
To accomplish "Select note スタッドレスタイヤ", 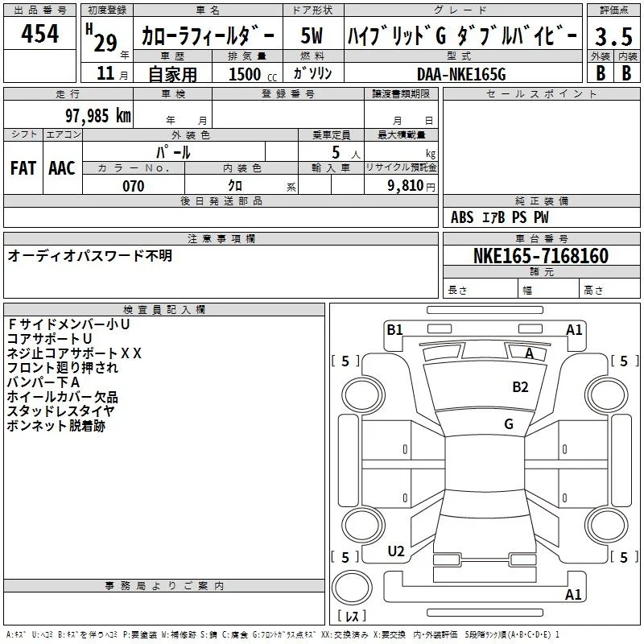I will coord(61,411).
